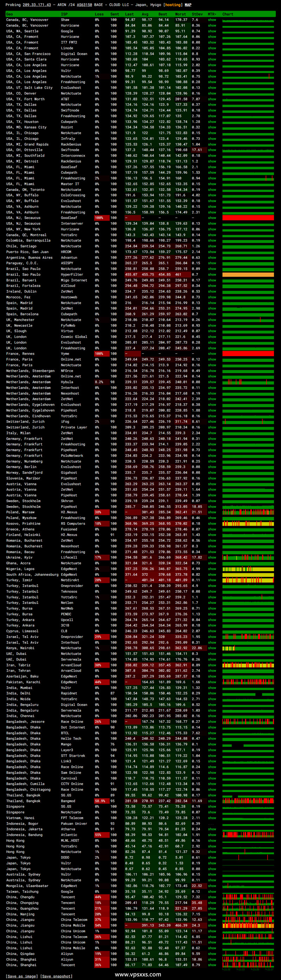This screenshot has height=980, width=281.
Task: Show MTR for DODO Tokyo row
Action: pos(212,857)
